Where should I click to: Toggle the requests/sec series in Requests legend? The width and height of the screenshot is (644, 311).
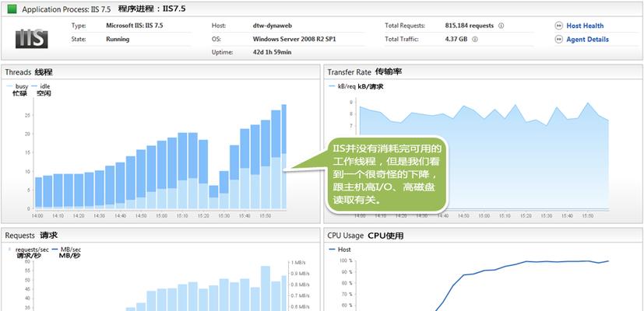tap(29, 250)
